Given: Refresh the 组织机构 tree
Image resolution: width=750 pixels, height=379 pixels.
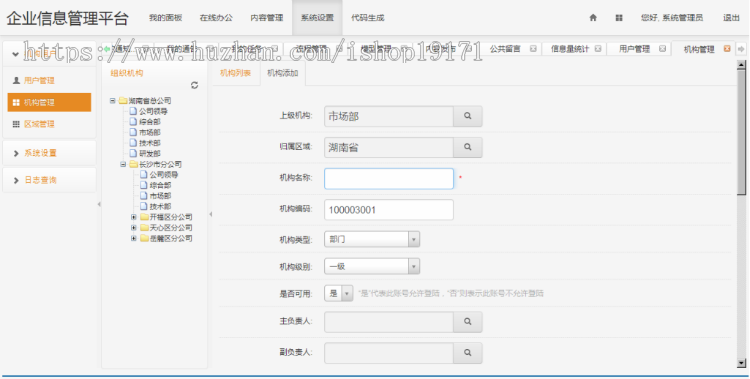Looking at the screenshot, I should [x=194, y=85].
